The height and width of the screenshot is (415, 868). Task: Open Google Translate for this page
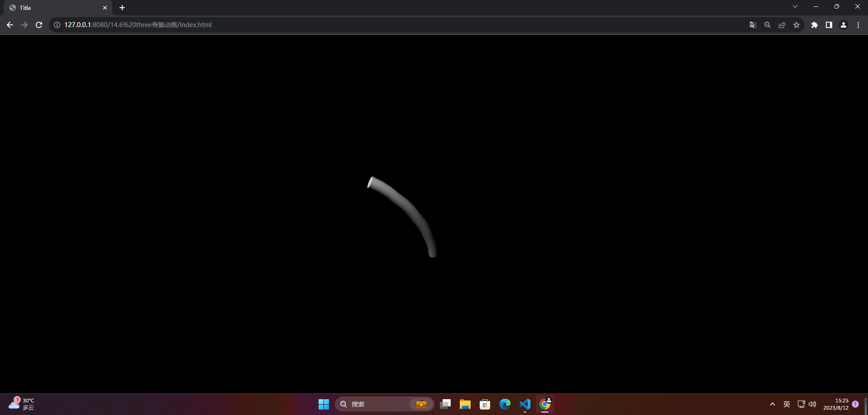(753, 25)
